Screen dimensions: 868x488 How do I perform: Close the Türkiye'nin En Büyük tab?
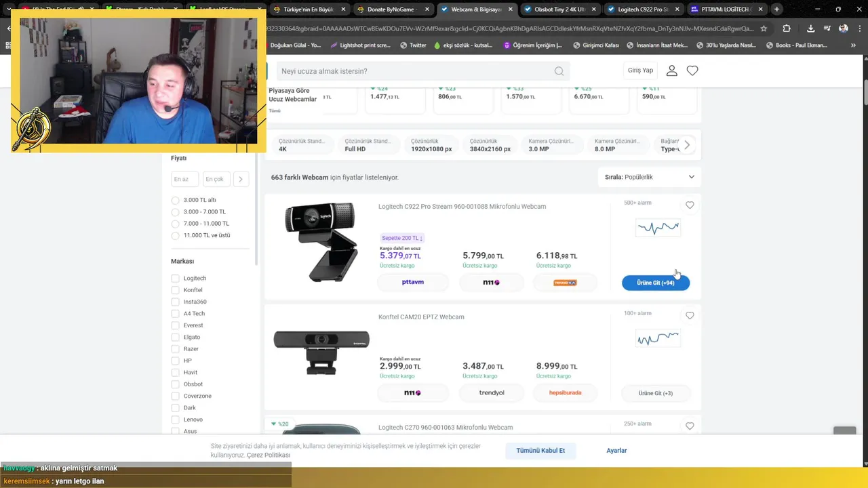344,9
